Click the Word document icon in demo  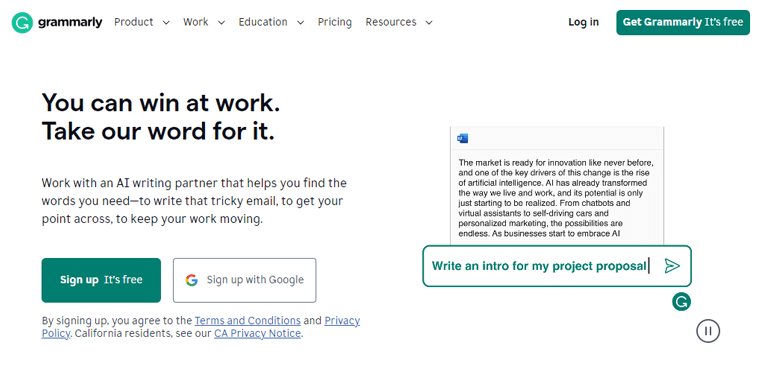coord(462,139)
